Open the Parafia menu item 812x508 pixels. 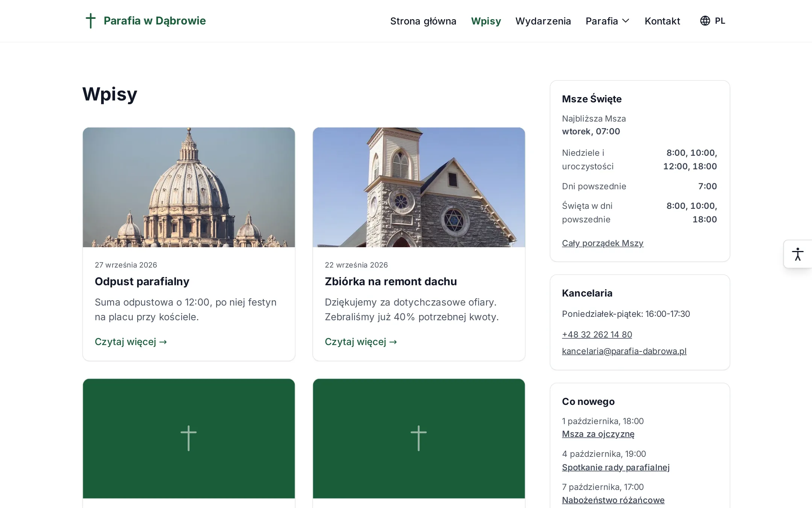click(602, 21)
